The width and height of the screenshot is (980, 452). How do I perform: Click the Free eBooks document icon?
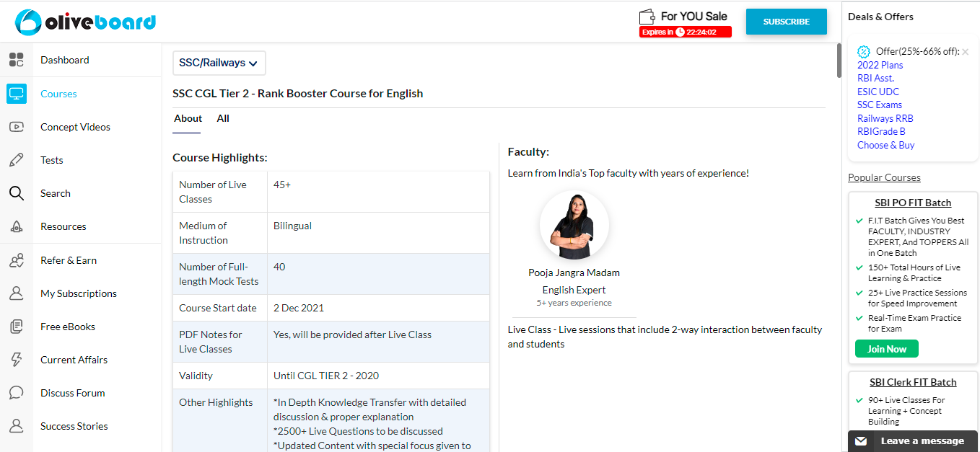tap(16, 327)
